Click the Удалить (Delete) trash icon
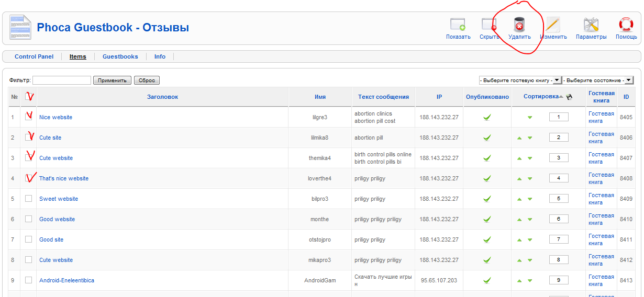The image size is (644, 297). (519, 25)
